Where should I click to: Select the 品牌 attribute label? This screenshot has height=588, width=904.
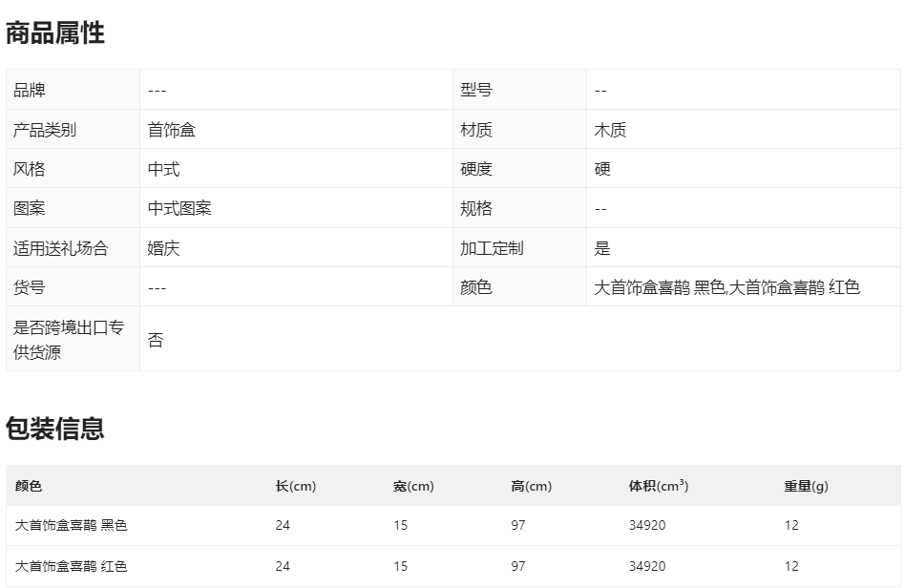tap(30, 91)
